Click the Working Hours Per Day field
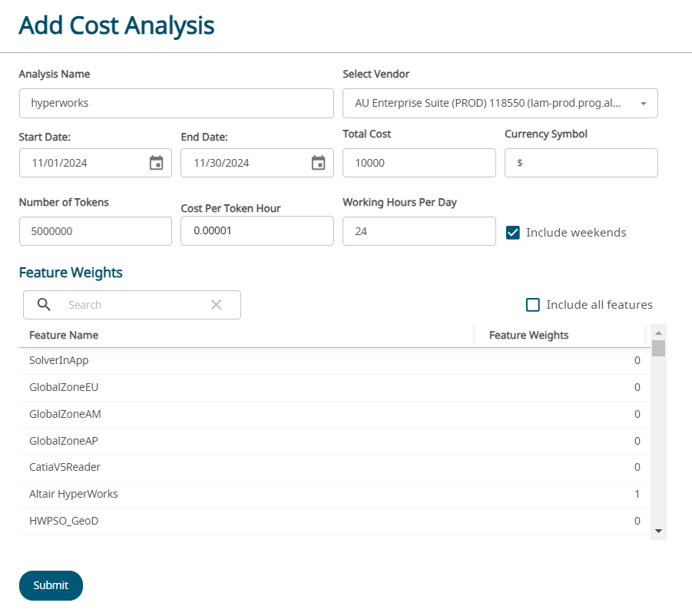 (419, 231)
